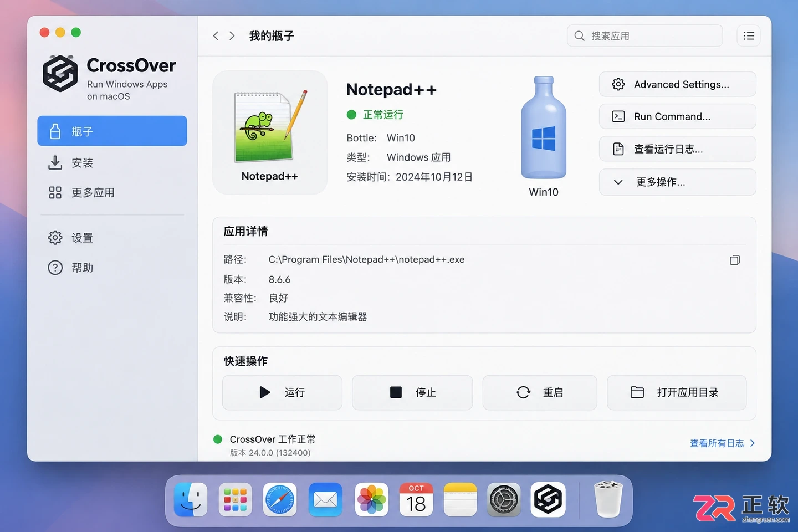Click the install date 2024年10月12日

tap(434, 177)
